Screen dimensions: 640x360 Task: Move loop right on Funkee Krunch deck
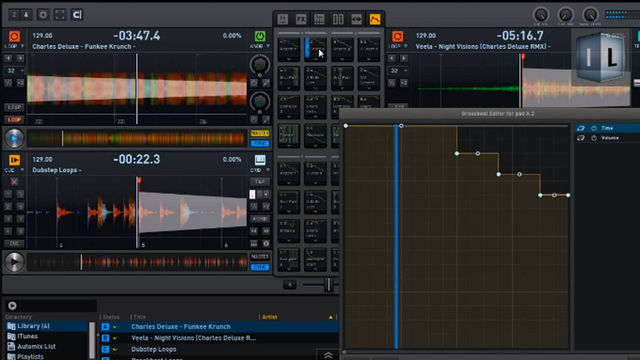click(x=20, y=58)
